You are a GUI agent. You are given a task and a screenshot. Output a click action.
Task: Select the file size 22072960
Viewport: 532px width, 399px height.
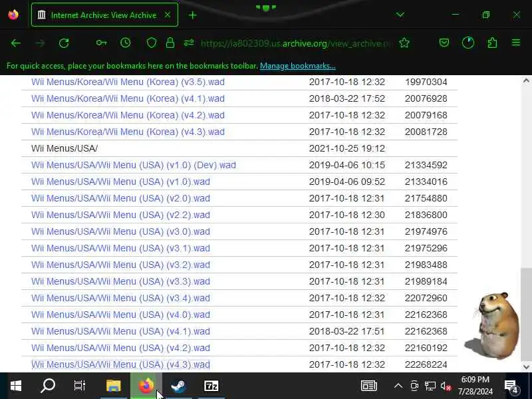(x=426, y=298)
